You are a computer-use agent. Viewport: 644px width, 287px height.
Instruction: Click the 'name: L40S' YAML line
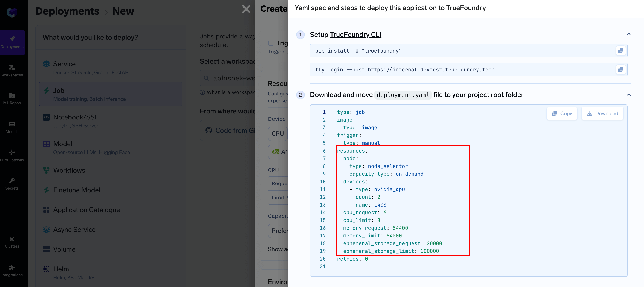tap(371, 205)
